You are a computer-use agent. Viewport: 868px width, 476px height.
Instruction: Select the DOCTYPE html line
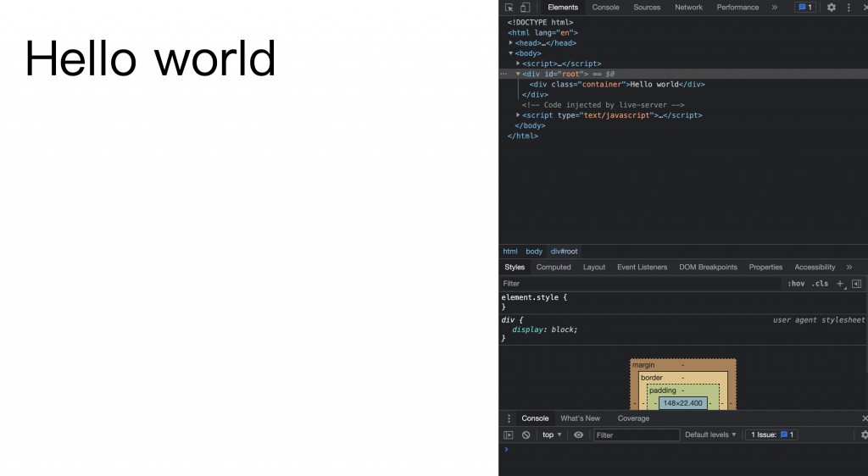tap(540, 22)
